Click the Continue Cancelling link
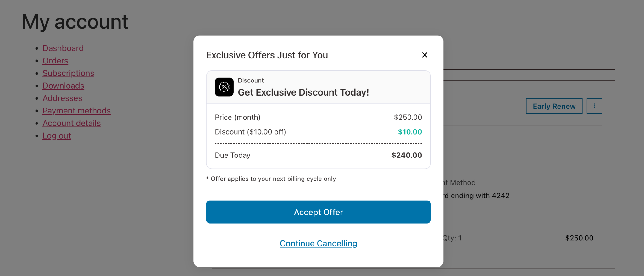Screen dimensions: 644x276 coord(318,243)
